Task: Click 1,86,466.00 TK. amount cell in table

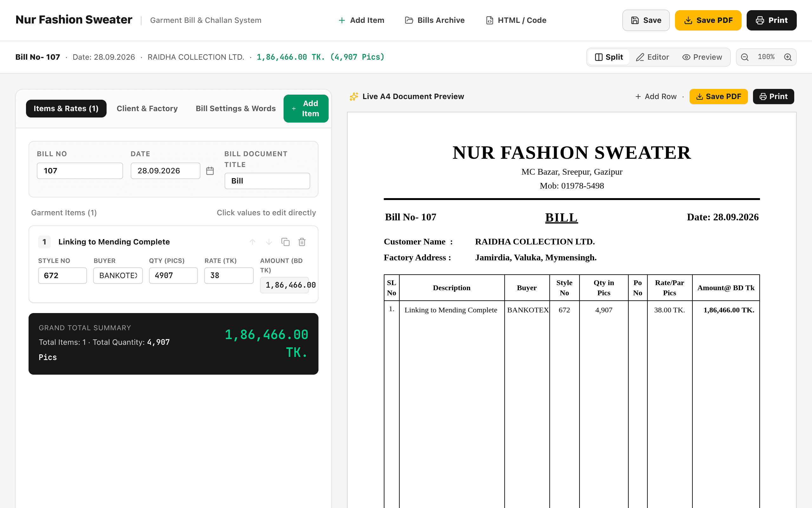Action: 729,310
